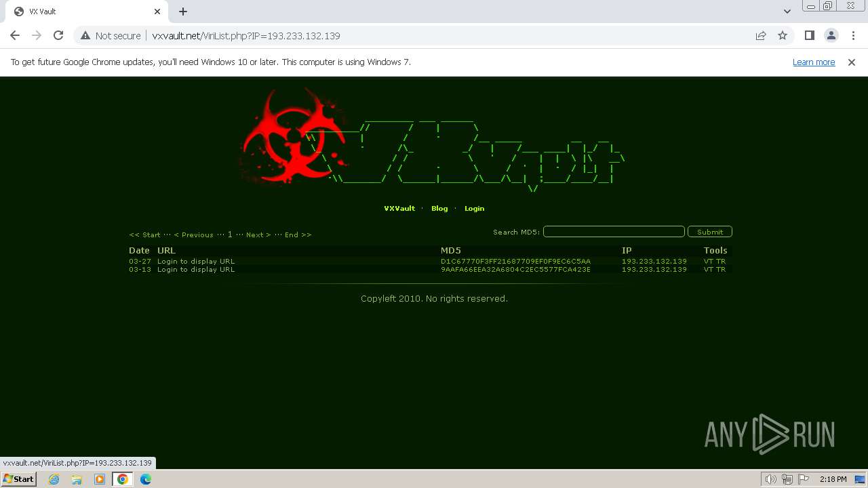Screen dimensions: 868x488
Task: Go to << Start of the list
Action: click(144, 235)
